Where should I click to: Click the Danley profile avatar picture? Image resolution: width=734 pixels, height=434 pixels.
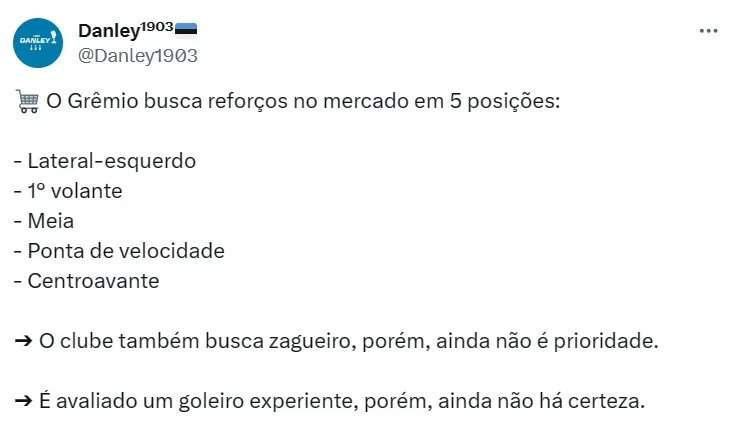coord(39,43)
